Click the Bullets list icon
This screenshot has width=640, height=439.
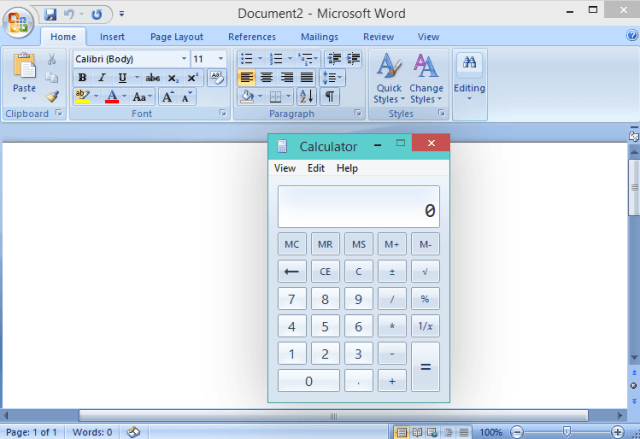tap(247, 59)
